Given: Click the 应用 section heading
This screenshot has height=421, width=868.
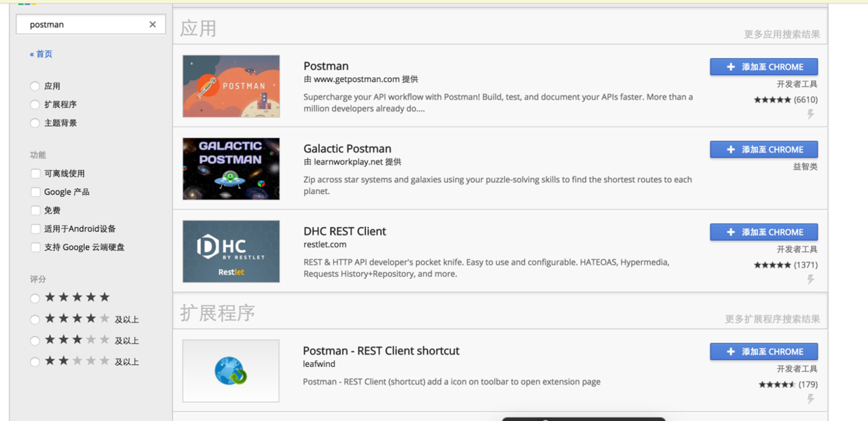Looking at the screenshot, I should coord(198,28).
